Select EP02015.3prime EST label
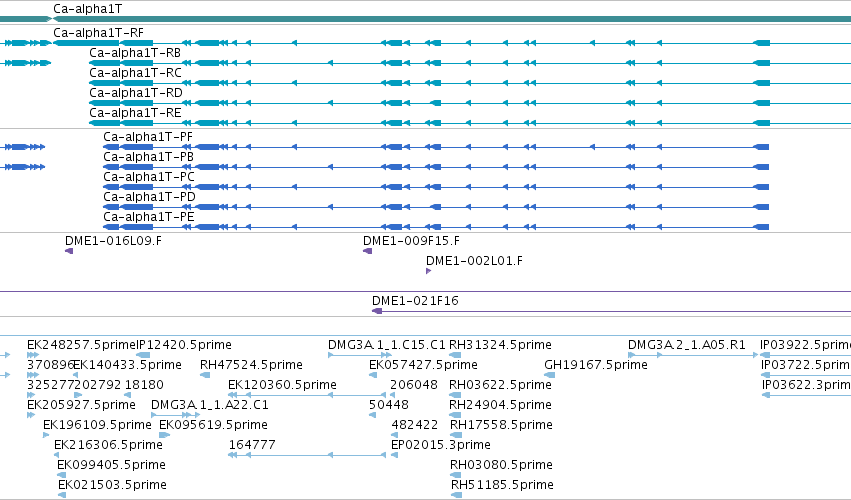The width and height of the screenshot is (851, 500). click(x=441, y=446)
